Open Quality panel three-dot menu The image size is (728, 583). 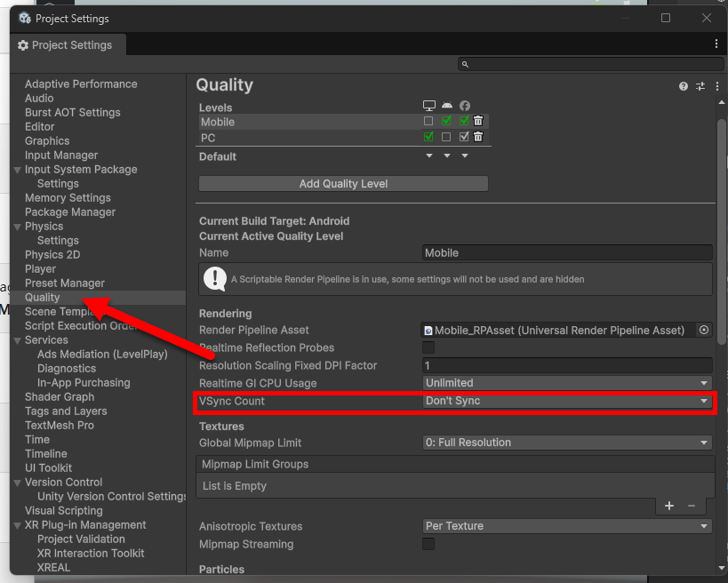tap(717, 86)
